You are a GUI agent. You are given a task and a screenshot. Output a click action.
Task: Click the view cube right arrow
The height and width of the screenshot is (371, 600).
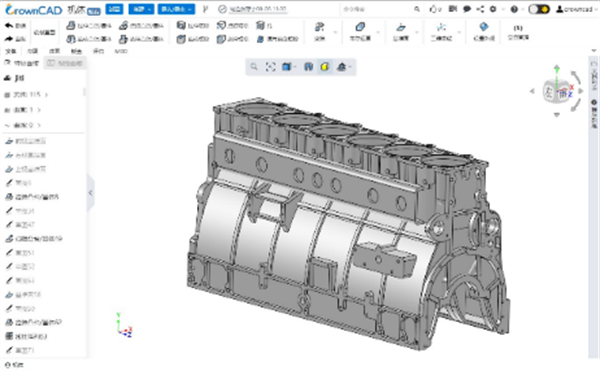[x=581, y=91]
